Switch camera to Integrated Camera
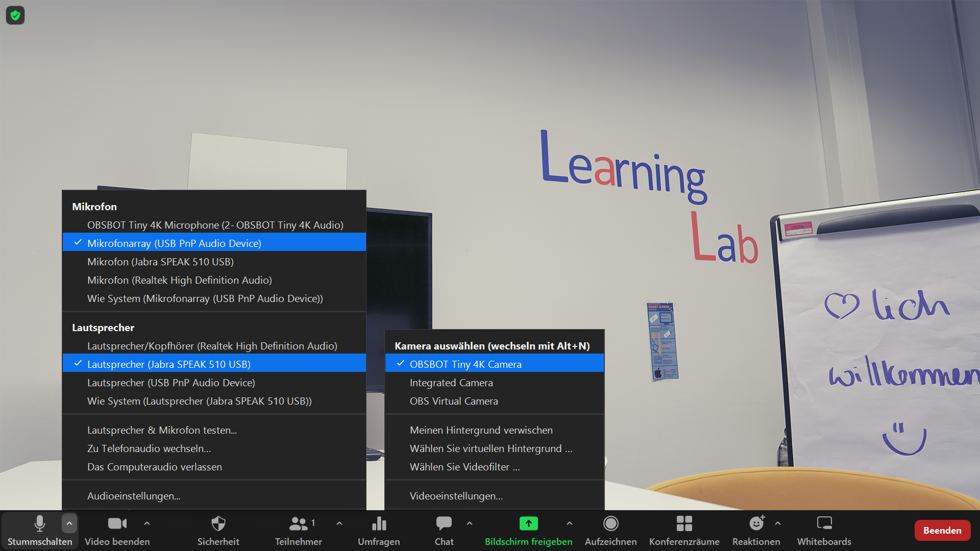Screen dimensions: 980x551 pos(451,383)
